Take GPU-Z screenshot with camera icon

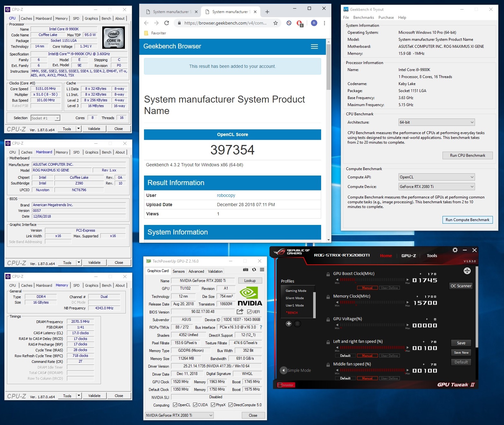tap(246, 270)
